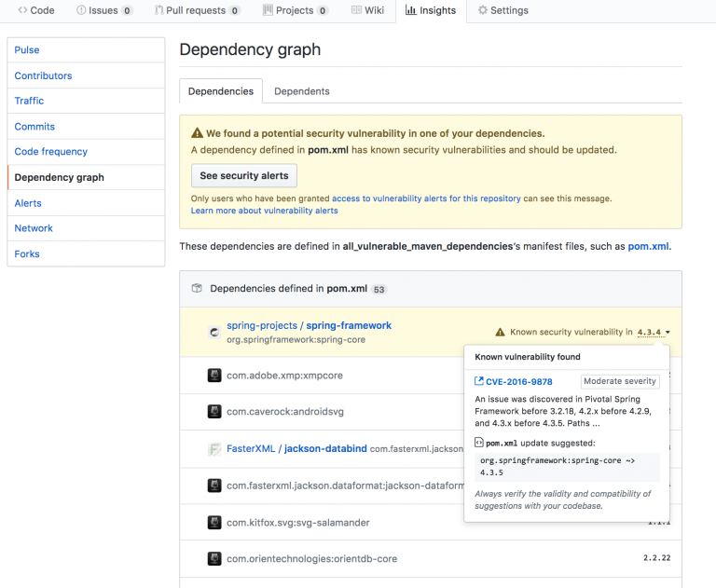This screenshot has width=716, height=588.
Task: Go to Code frequency in sidebar
Action: coord(50,152)
